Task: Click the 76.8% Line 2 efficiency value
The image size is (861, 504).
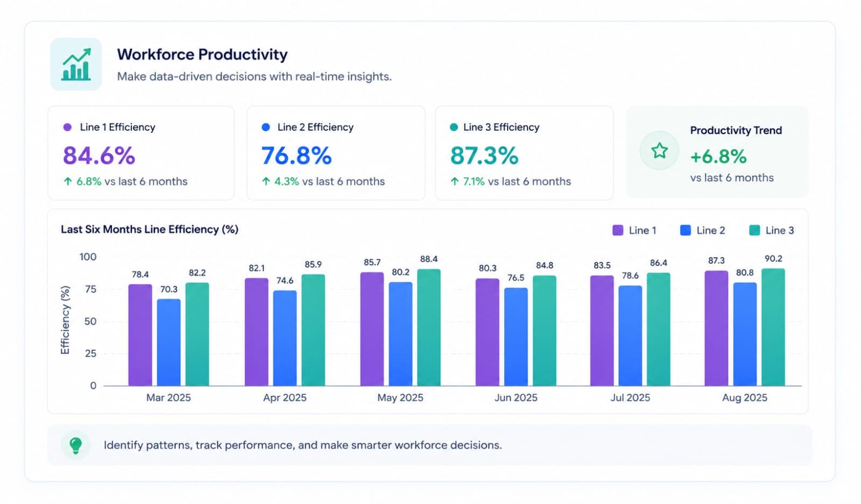Action: (297, 155)
